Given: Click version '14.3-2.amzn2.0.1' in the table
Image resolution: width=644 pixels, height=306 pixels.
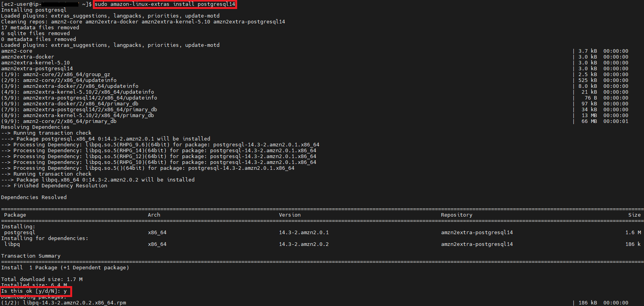Looking at the screenshot, I should point(304,233).
